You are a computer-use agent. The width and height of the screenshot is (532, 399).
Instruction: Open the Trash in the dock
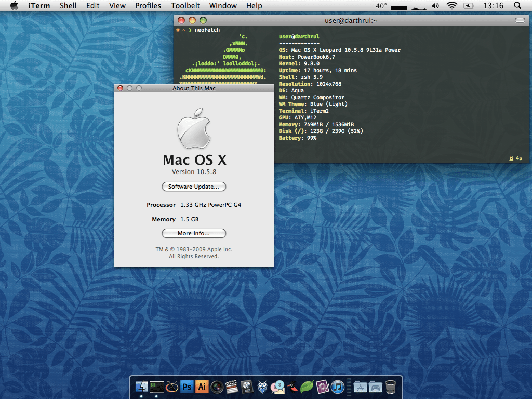[x=391, y=387]
